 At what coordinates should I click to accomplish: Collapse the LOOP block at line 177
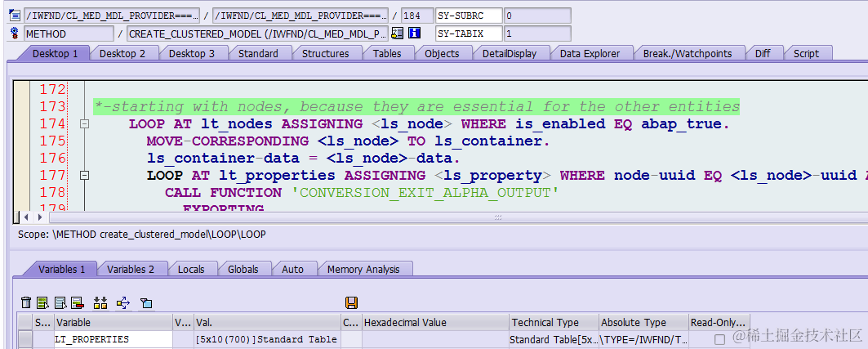(85, 176)
